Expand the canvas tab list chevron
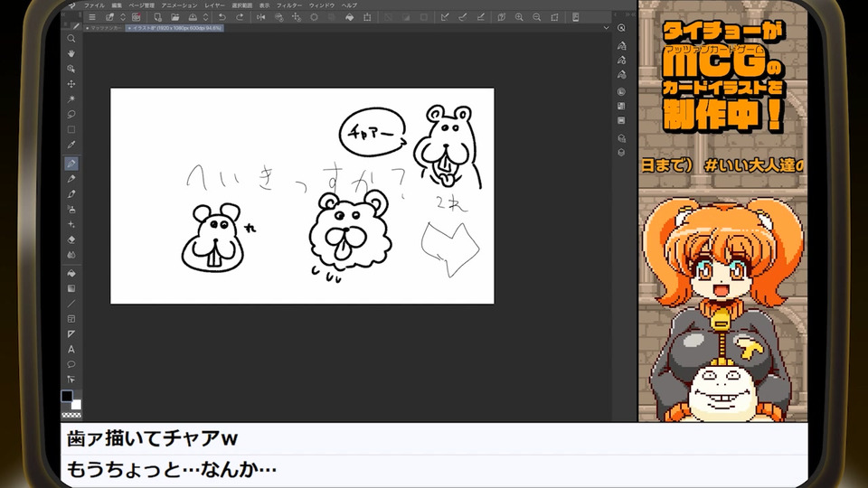 point(608,28)
